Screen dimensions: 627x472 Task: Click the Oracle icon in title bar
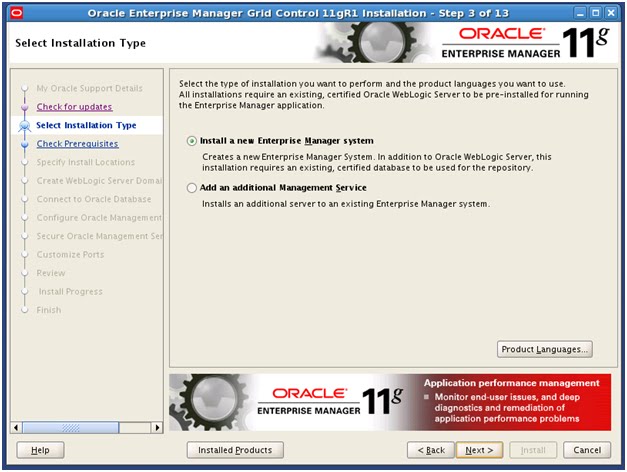click(x=17, y=13)
